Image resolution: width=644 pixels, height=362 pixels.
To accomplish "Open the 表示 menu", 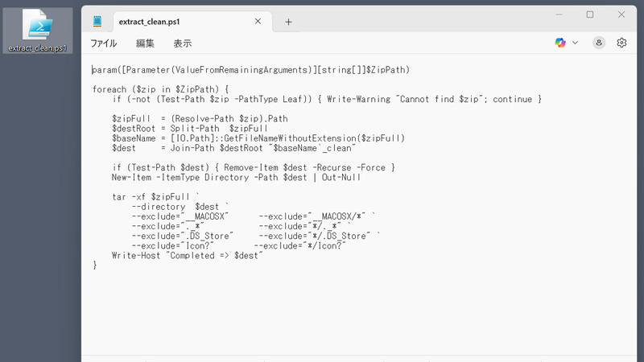I will pos(183,43).
